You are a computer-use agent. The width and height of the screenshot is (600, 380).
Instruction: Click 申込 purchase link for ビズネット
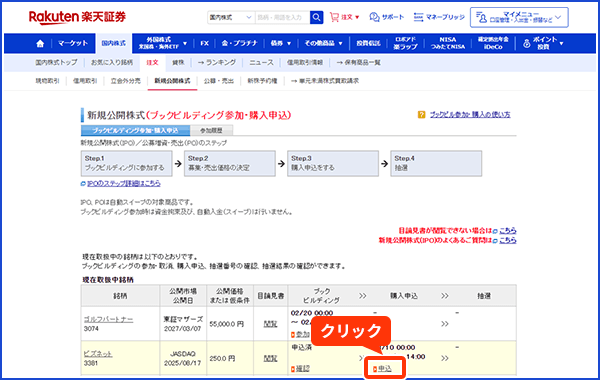pyautogui.click(x=385, y=369)
